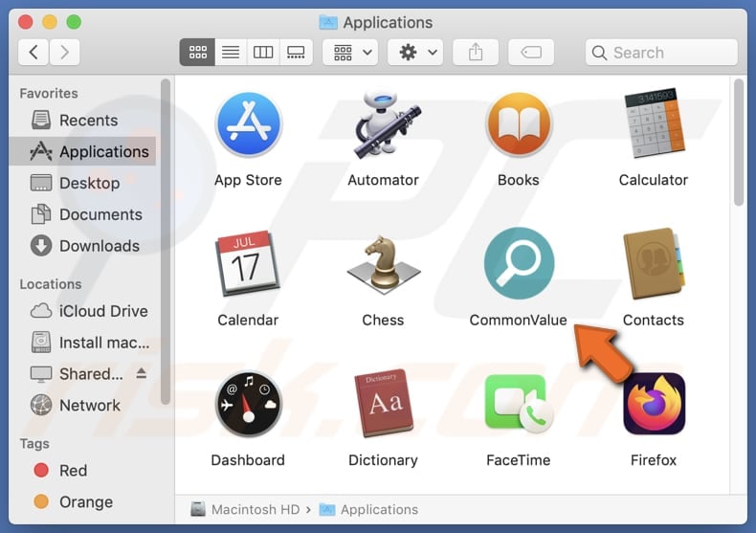The width and height of the screenshot is (756, 533).
Task: Click Applications in the path bar
Action: [368, 509]
